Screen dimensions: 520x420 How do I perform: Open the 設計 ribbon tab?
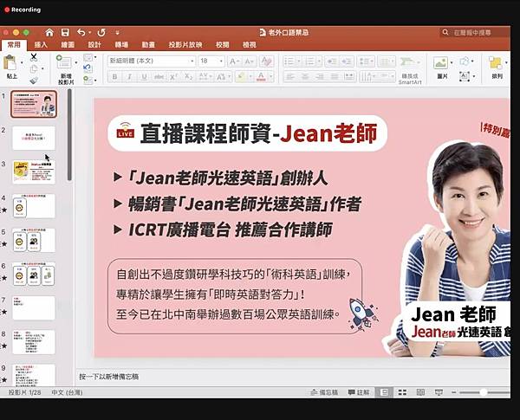click(94, 44)
